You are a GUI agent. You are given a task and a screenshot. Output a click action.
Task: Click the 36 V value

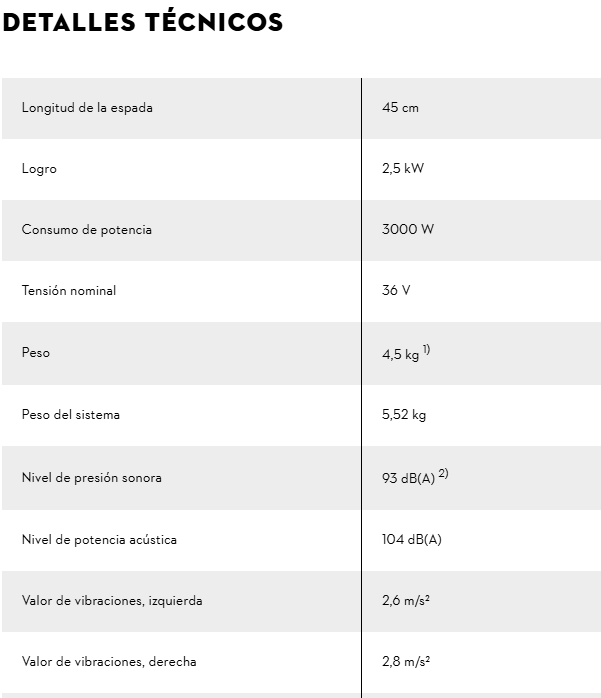(396, 290)
